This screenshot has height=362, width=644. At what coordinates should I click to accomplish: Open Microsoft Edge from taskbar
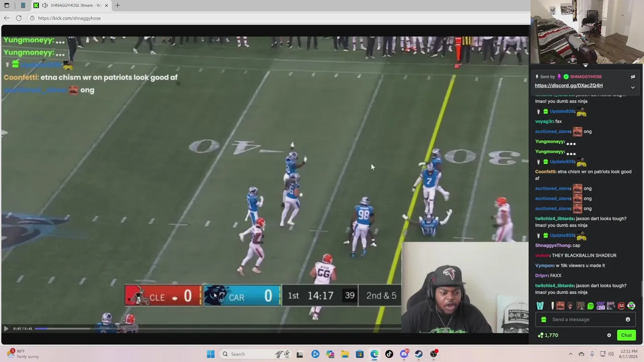click(374, 354)
